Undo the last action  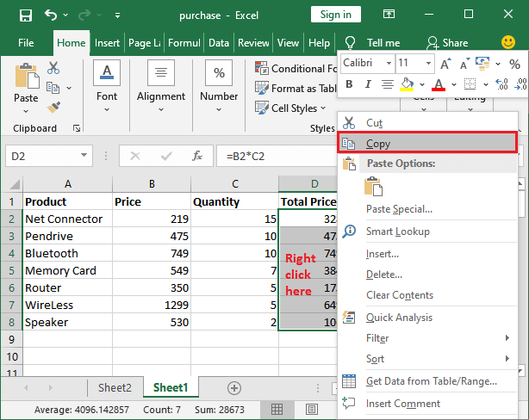pyautogui.click(x=51, y=15)
